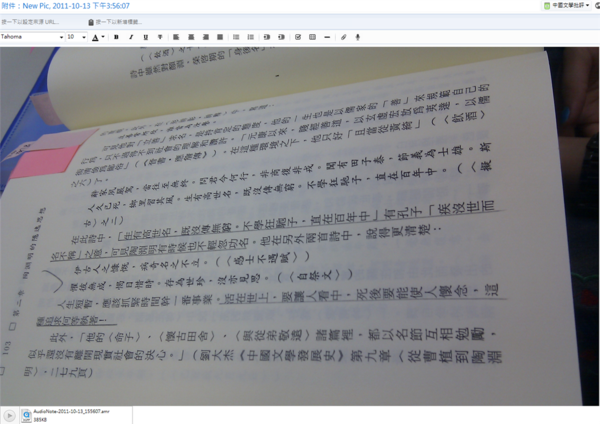This screenshot has width=600, height=424.
Task: Apply italic formatting
Action: point(131,37)
